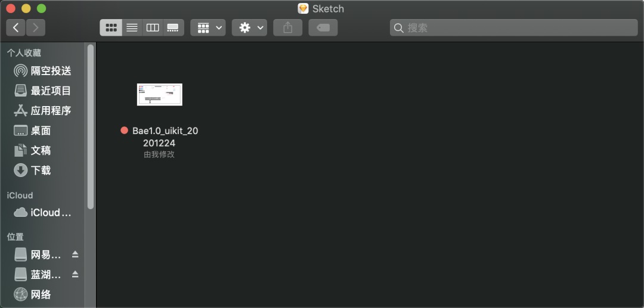Open the gear action menu
This screenshot has width=644, height=308.
tap(249, 27)
